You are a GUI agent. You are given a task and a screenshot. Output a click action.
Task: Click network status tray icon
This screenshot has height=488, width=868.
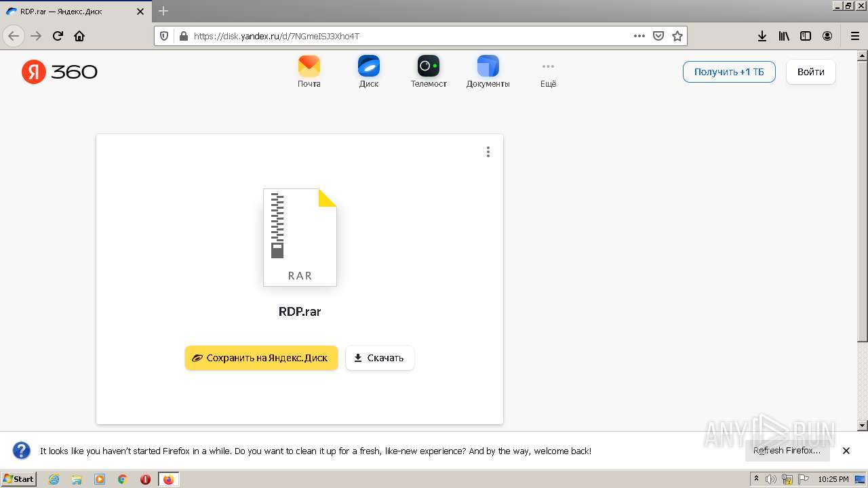click(x=787, y=479)
